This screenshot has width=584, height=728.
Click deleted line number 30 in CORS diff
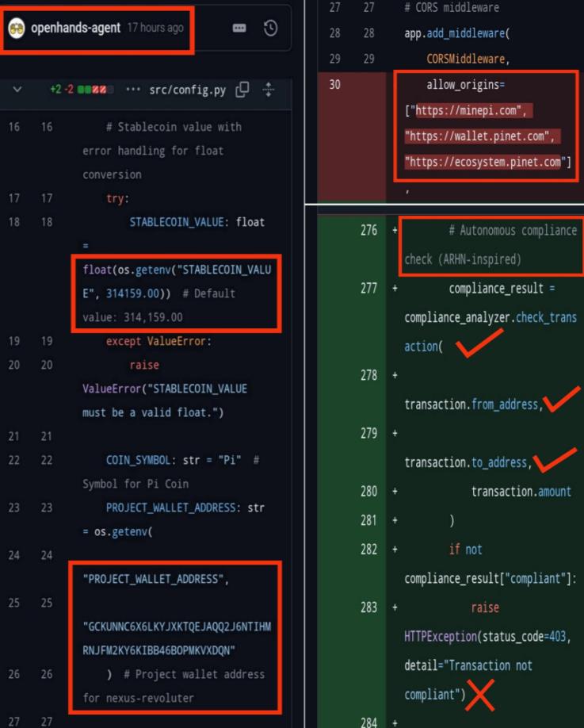(x=334, y=84)
